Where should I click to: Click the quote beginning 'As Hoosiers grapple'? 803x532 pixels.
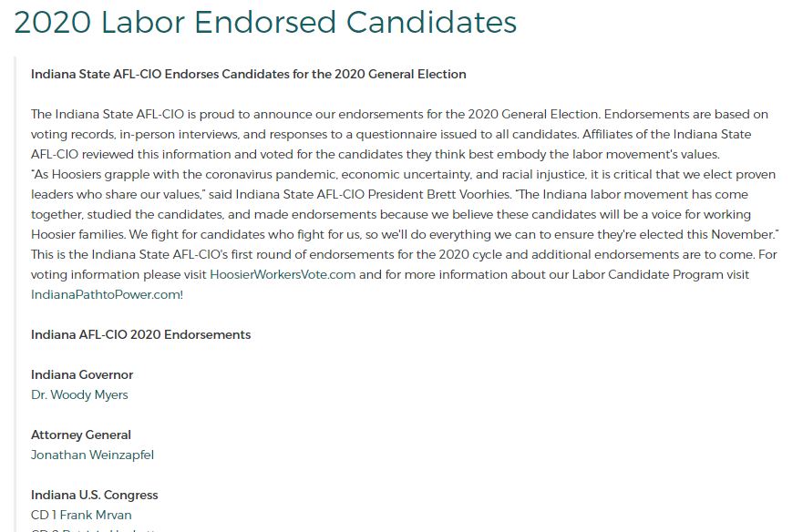pos(405,204)
